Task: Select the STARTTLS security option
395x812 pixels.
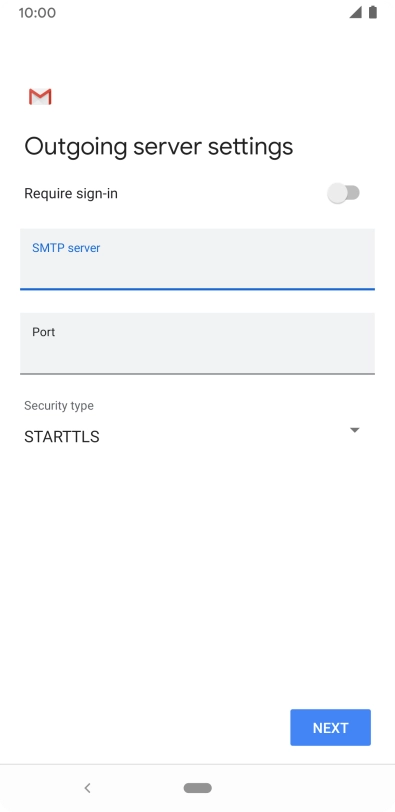Action: point(62,437)
